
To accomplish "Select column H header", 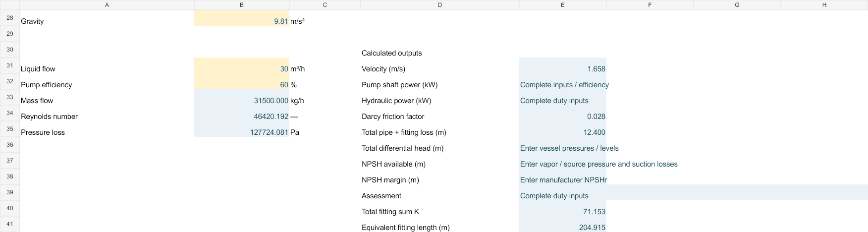I will coord(824,5).
